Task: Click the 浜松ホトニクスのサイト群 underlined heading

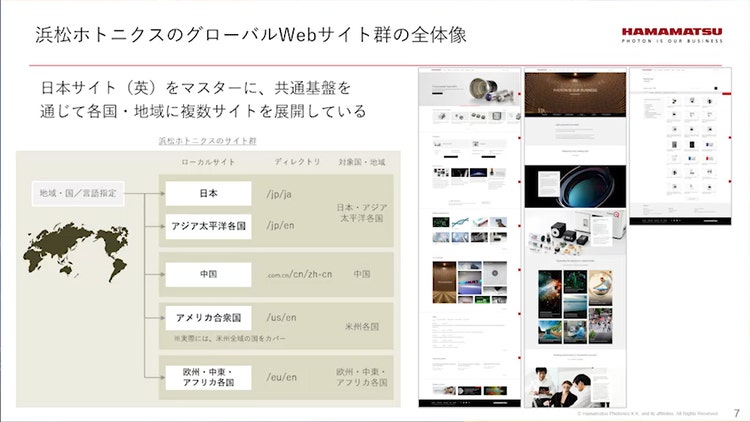Action: click(207, 141)
